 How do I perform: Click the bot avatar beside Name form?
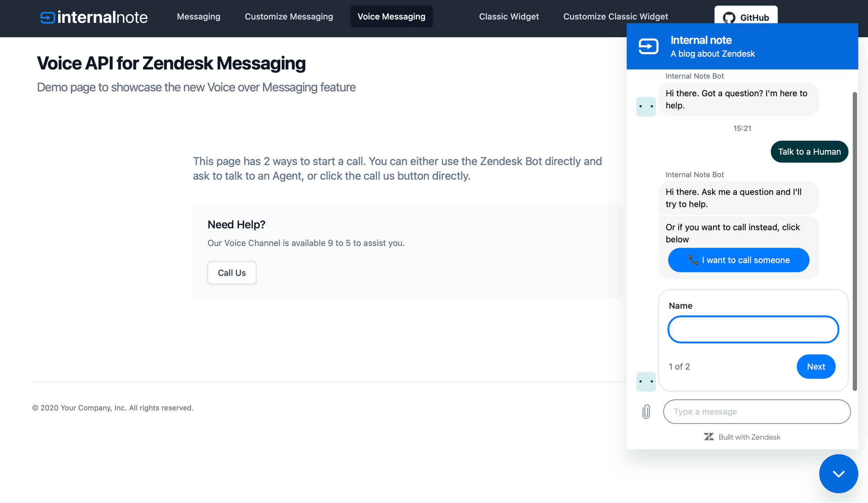pyautogui.click(x=646, y=382)
